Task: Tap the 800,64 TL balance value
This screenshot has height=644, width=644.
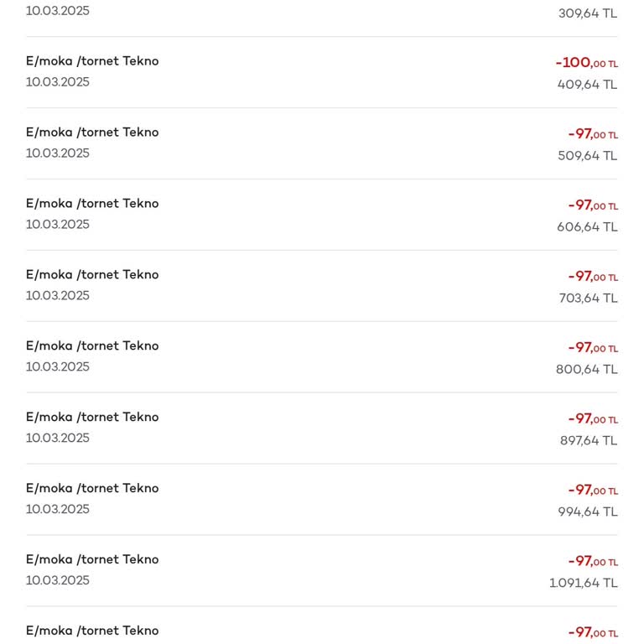Action: pyautogui.click(x=586, y=370)
